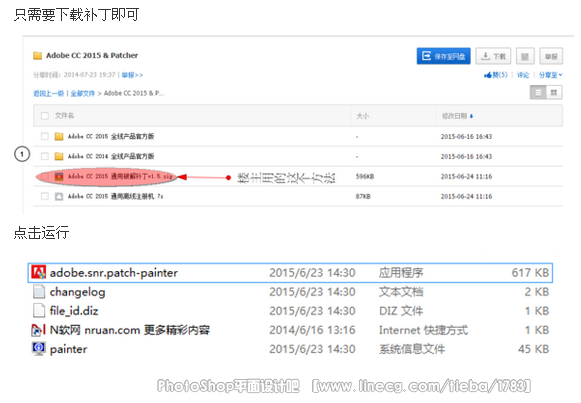The height and width of the screenshot is (403, 581).
Task: Click the adobe.snr.patch-painter application icon
Action: pos(39,272)
